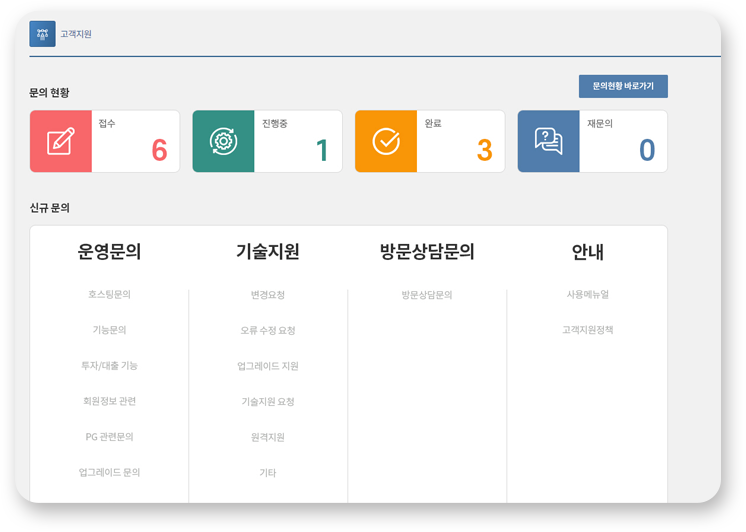Click the 접수 count number 6
This screenshot has width=746, height=532.
[x=159, y=150]
